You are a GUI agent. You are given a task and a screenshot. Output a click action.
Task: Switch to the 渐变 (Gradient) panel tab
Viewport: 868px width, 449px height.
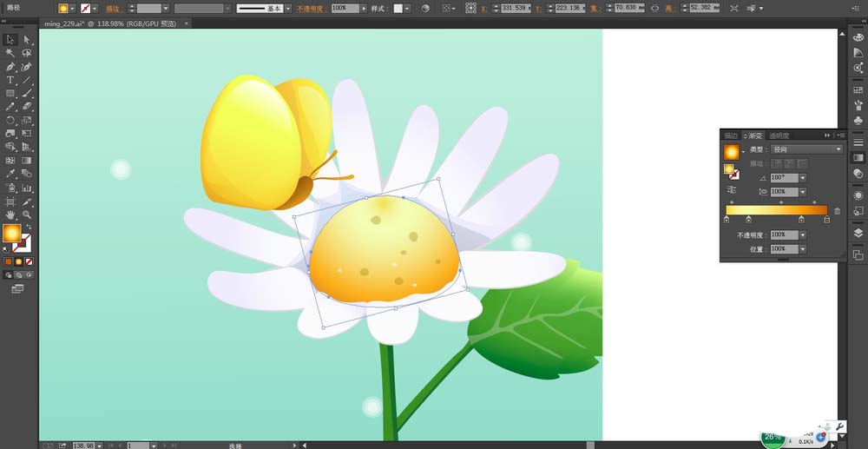coord(754,135)
